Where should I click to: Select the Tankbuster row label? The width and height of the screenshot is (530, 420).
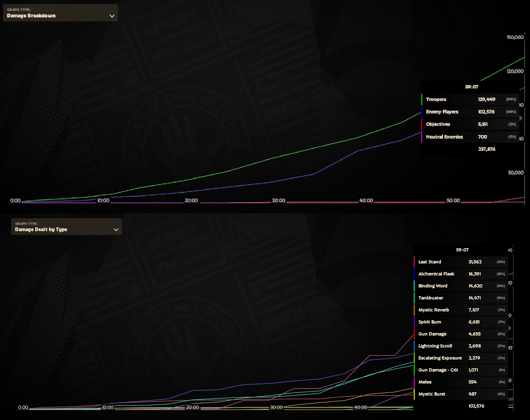[431, 298]
